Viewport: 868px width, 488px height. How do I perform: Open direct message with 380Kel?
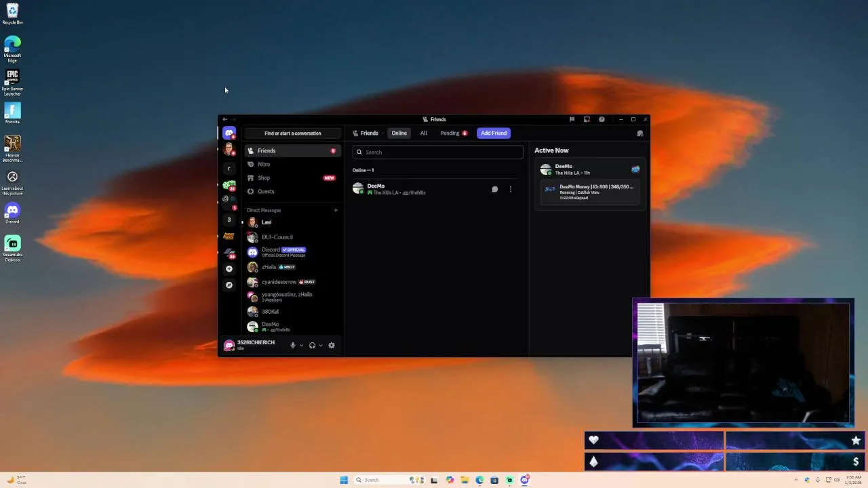click(293, 312)
